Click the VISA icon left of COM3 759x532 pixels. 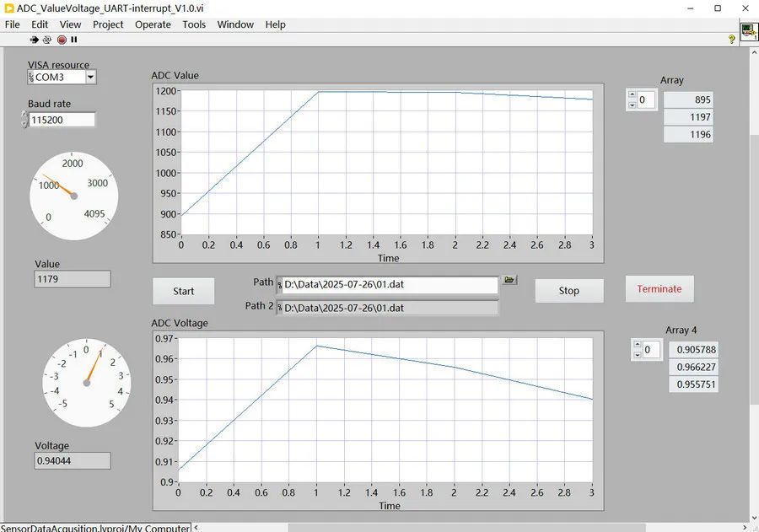pos(31,77)
